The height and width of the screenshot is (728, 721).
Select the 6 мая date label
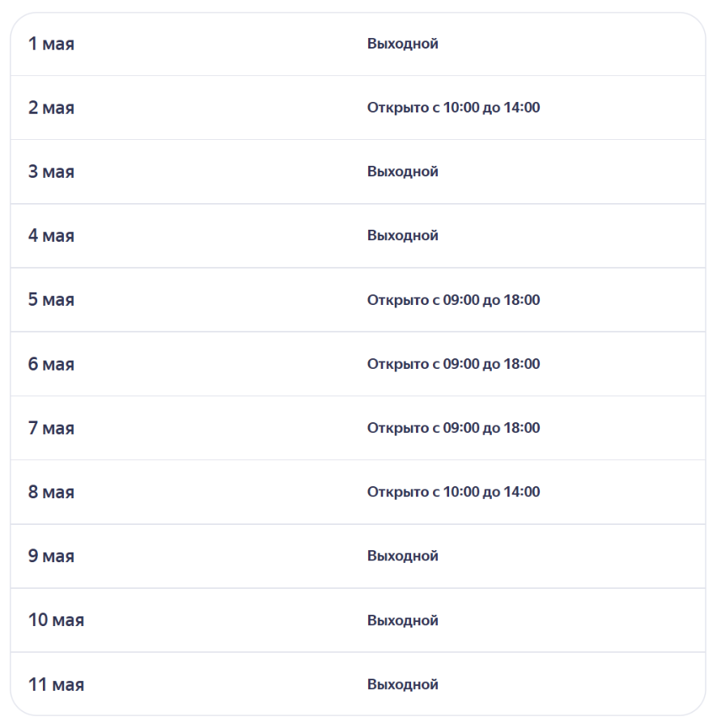click(51, 365)
